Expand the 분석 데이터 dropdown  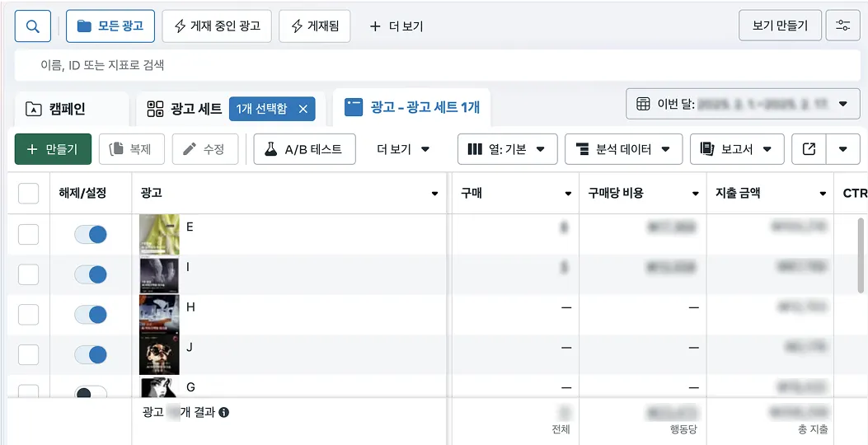pyautogui.click(x=623, y=149)
